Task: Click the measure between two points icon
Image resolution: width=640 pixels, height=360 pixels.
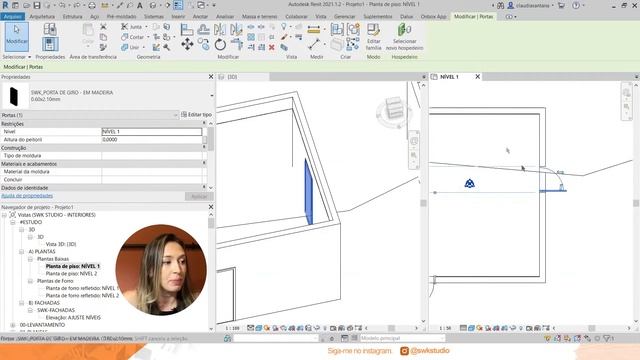Action: (313, 44)
